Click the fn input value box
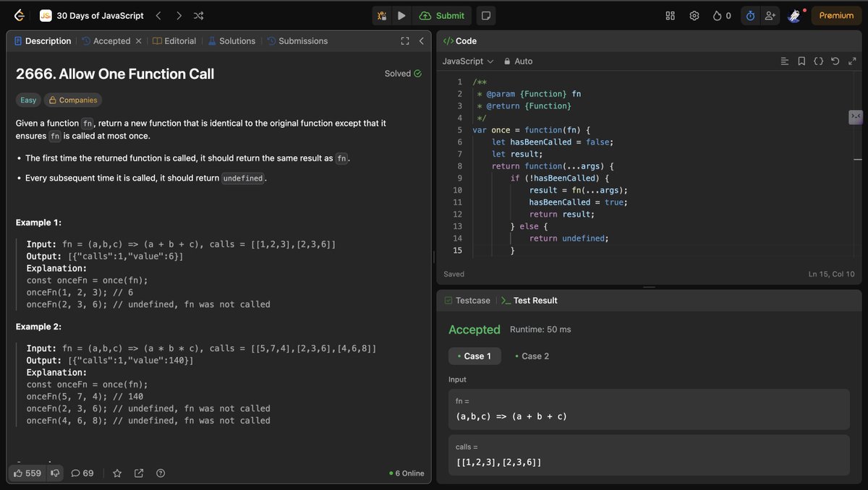The height and width of the screenshot is (490, 868). 649,410
